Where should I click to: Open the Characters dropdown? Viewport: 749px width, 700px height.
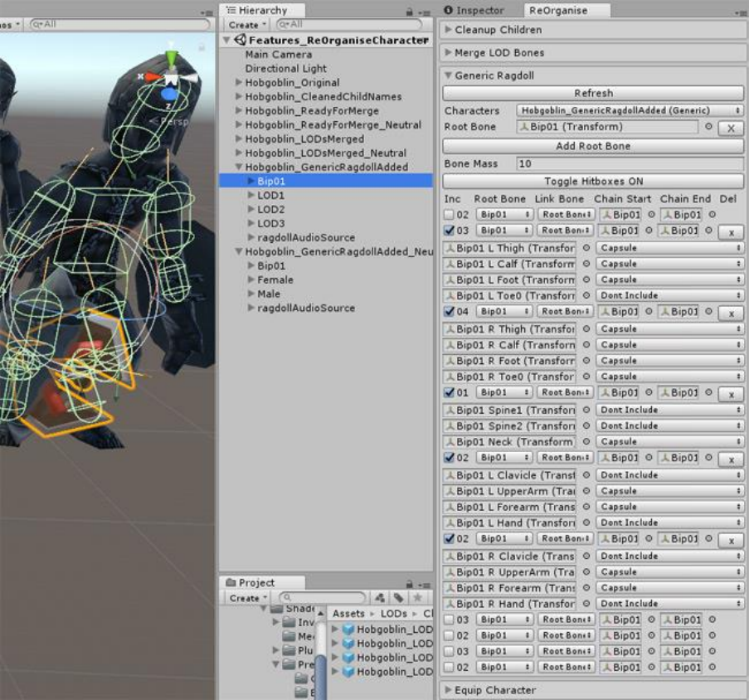pyautogui.click(x=630, y=110)
